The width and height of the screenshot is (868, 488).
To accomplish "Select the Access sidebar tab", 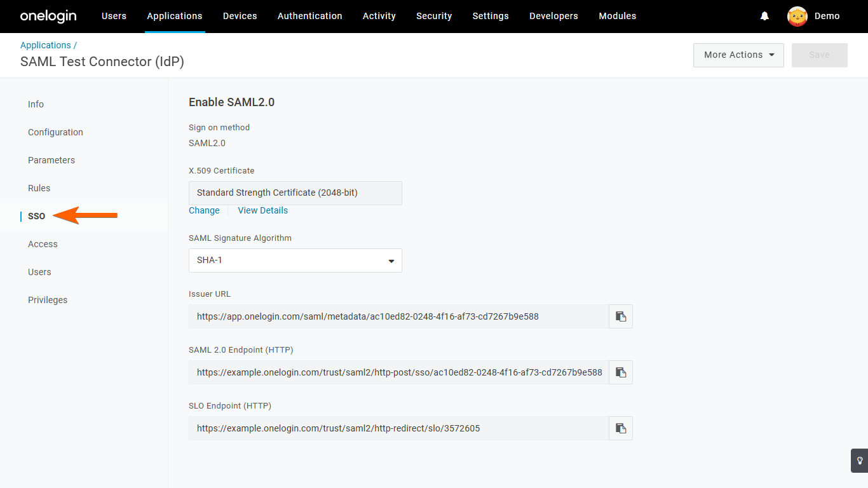I will pos(43,244).
